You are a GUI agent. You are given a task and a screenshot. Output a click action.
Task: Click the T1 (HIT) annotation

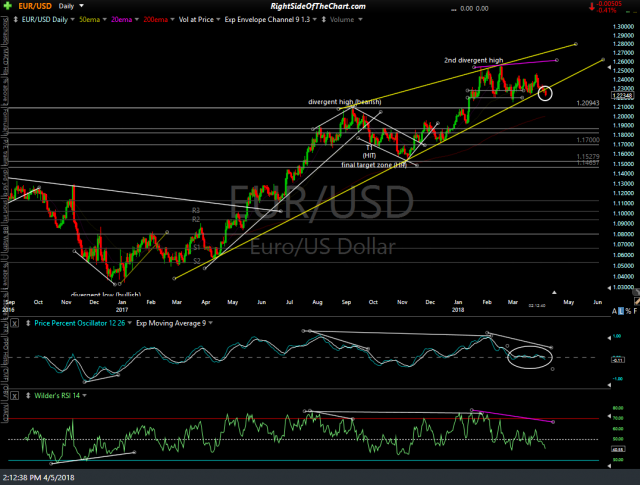pos(369,151)
